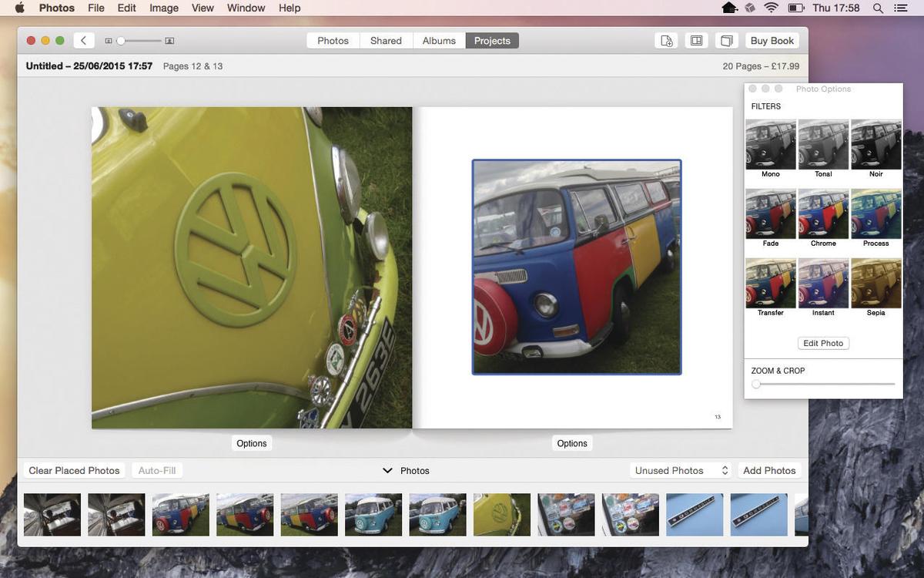Click Options under the left page
Viewport: 924px width, 578px height.
(x=252, y=443)
